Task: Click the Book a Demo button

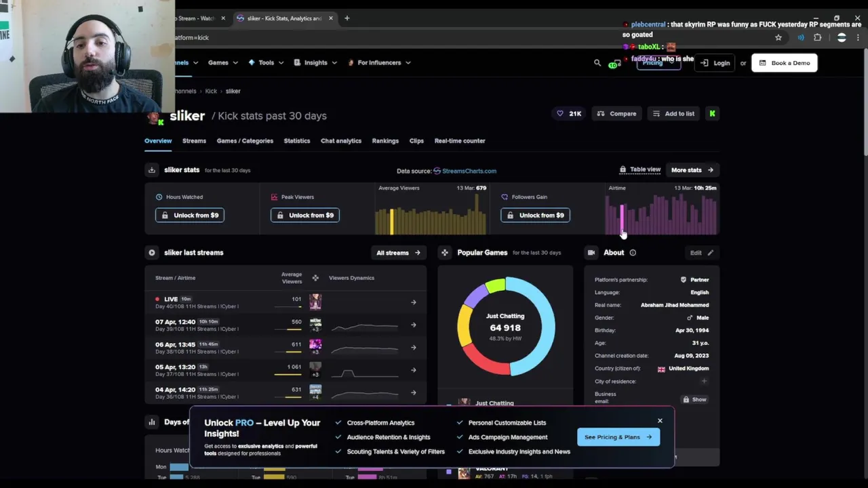Action: pyautogui.click(x=785, y=63)
